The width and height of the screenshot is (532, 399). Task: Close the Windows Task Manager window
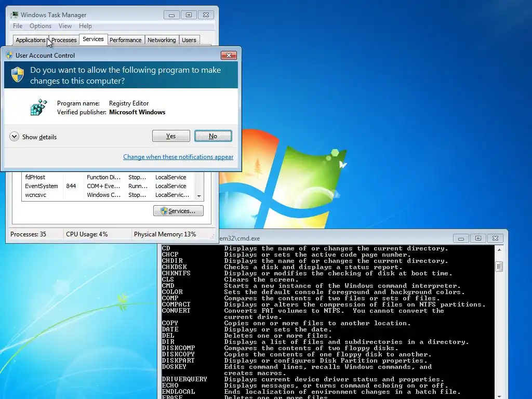(x=206, y=15)
